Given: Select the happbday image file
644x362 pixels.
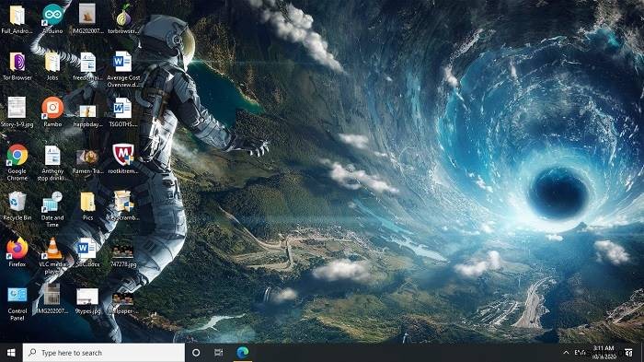Looking at the screenshot, I should (87, 111).
